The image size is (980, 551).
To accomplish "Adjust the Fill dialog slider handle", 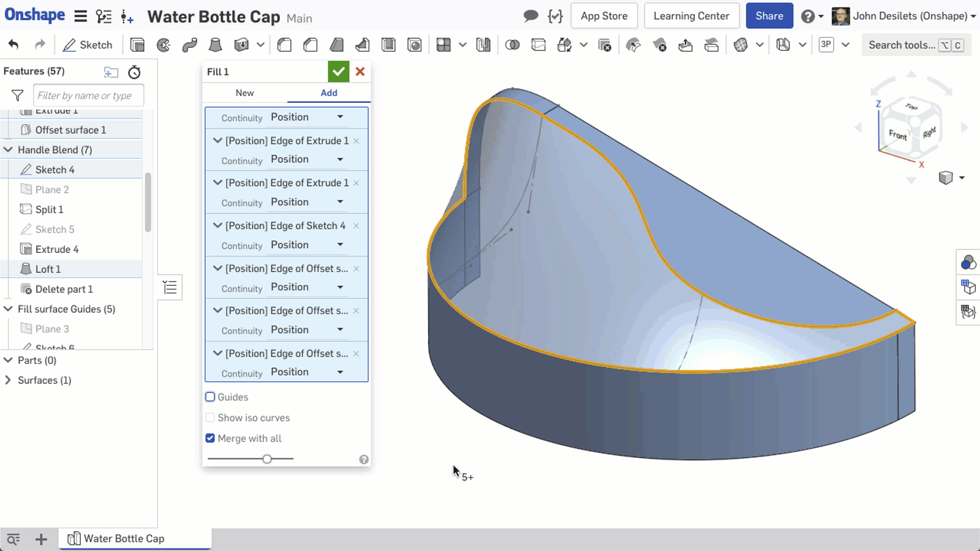I will click(267, 459).
